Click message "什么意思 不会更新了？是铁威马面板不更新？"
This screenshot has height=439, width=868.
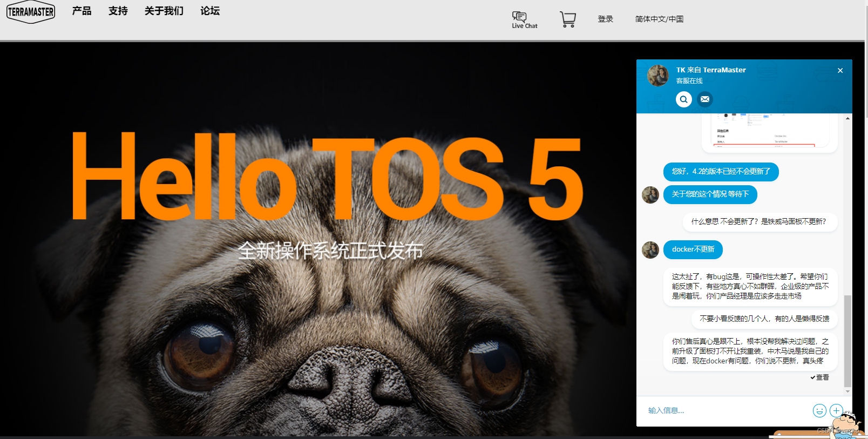click(x=760, y=222)
